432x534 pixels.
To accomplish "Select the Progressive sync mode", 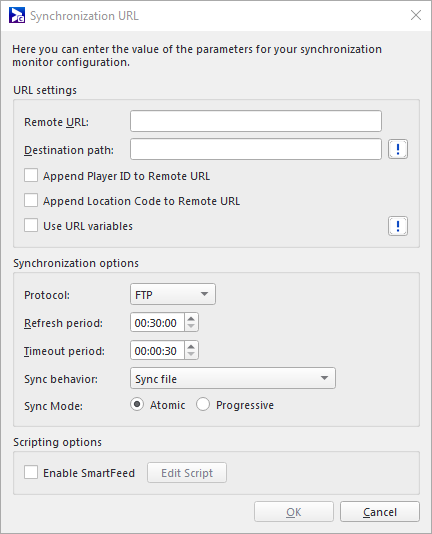I will [x=203, y=405].
